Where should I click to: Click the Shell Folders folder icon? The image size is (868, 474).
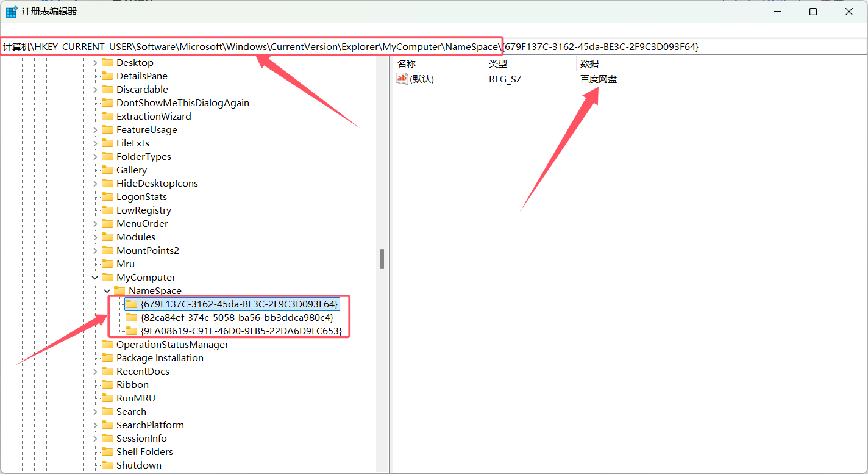tap(107, 452)
